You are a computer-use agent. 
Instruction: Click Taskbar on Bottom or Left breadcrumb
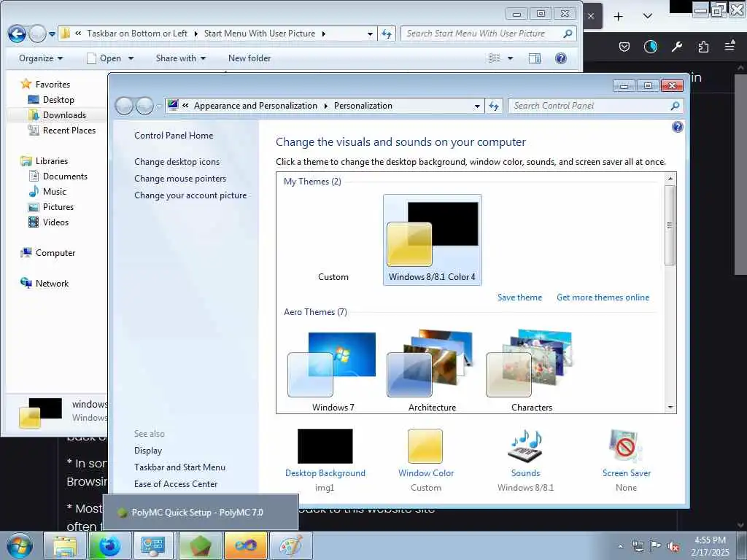tap(137, 34)
